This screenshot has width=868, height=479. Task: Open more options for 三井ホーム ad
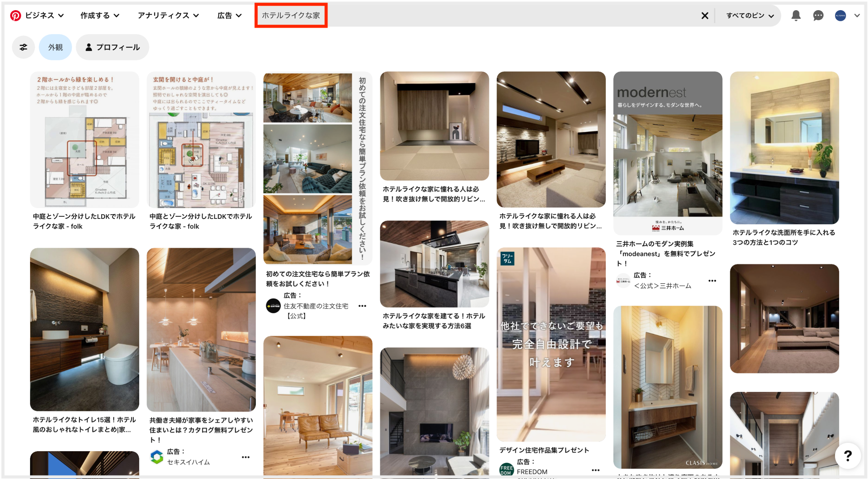pos(712,281)
